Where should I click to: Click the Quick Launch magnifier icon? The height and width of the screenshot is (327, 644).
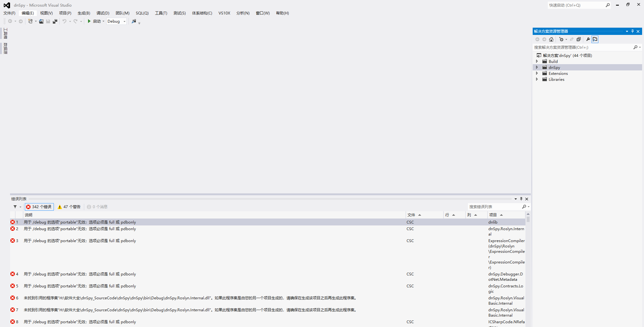pyautogui.click(x=608, y=5)
